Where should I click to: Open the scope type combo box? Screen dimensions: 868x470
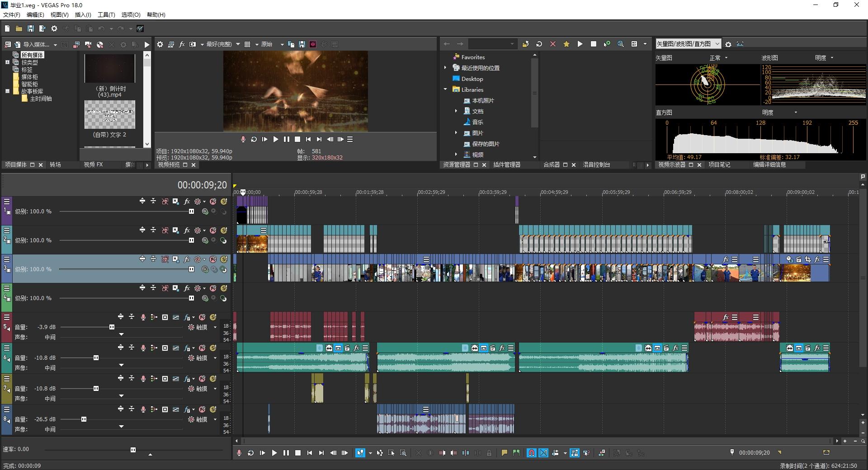click(x=688, y=44)
